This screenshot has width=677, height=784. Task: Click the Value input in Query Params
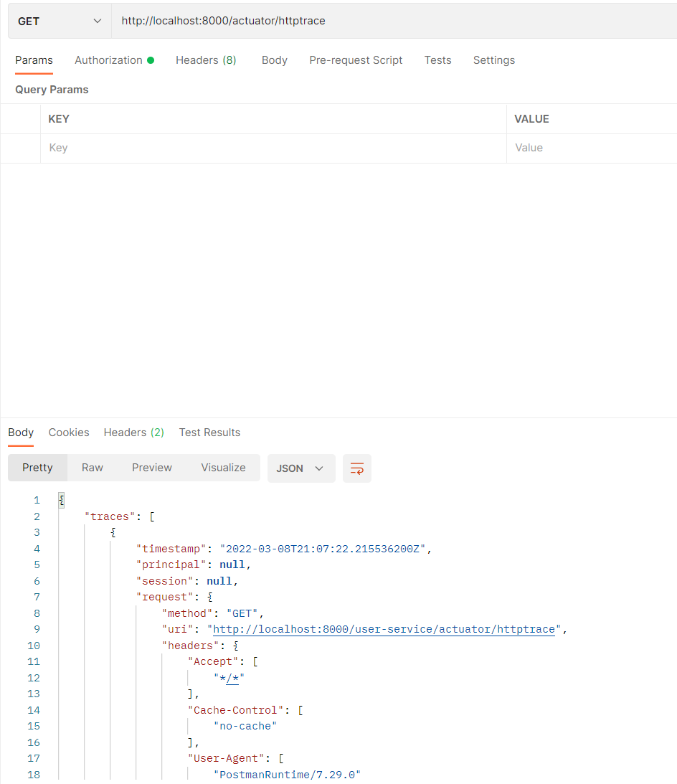[592, 148]
